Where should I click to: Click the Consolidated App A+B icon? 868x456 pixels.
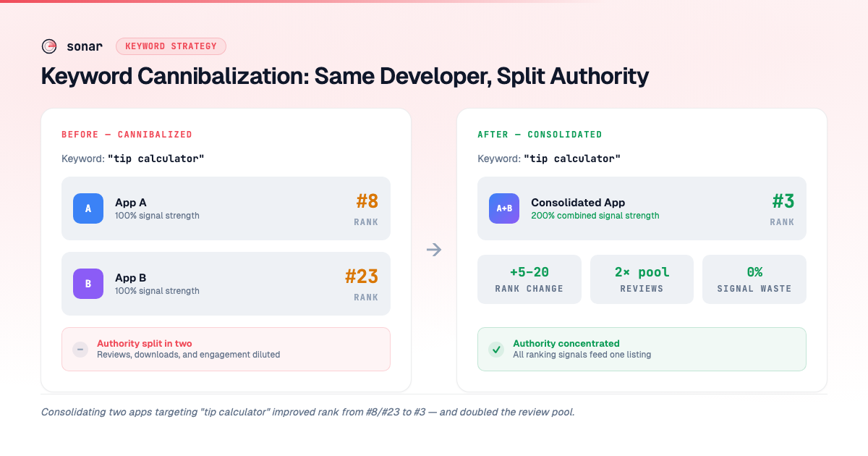(x=504, y=208)
